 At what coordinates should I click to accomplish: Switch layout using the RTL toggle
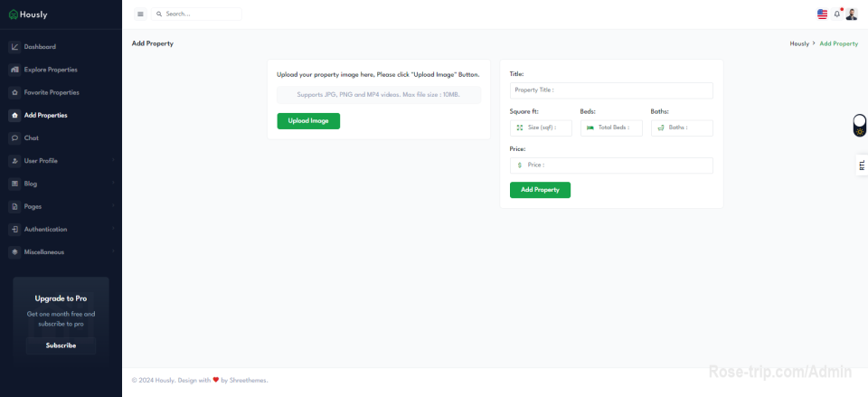pos(861,165)
